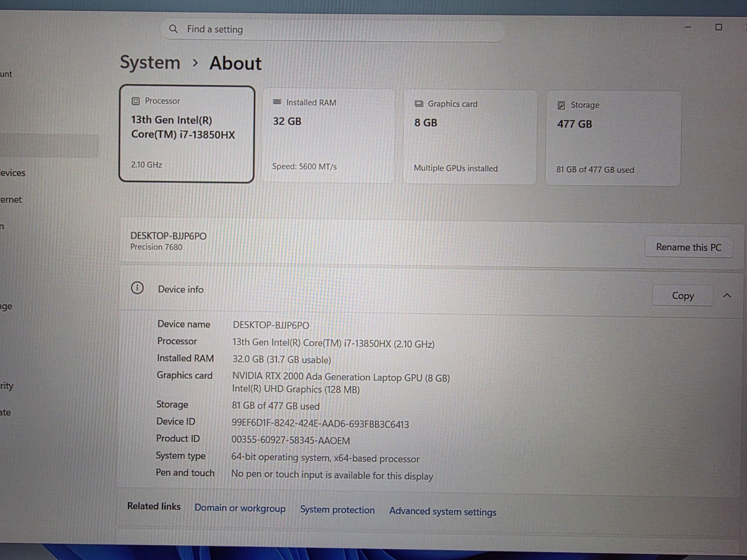The width and height of the screenshot is (747, 560).
Task: Open Advanced system settings link
Action: [443, 511]
